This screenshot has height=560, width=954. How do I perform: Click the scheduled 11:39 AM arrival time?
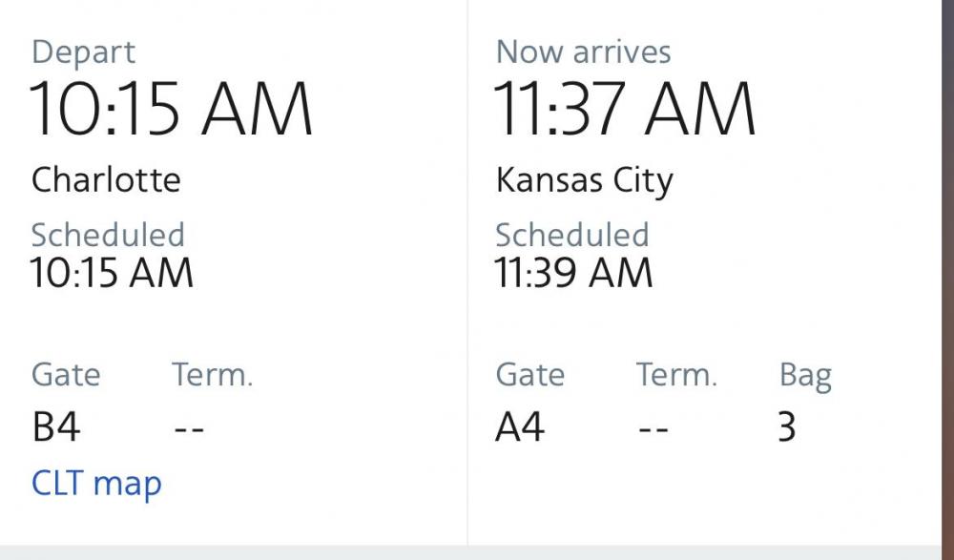point(573,274)
